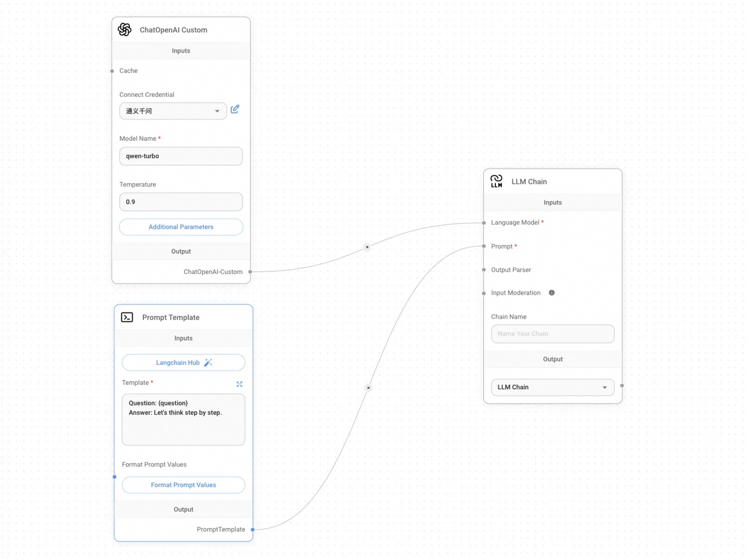The height and width of the screenshot is (560, 749).
Task: Click the PromptTemplate output connector dot
Action: click(253, 530)
